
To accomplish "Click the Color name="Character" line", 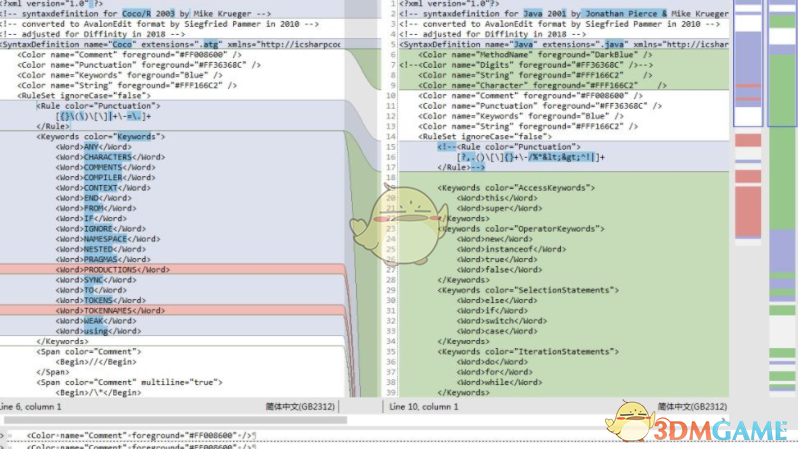I will [x=542, y=85].
